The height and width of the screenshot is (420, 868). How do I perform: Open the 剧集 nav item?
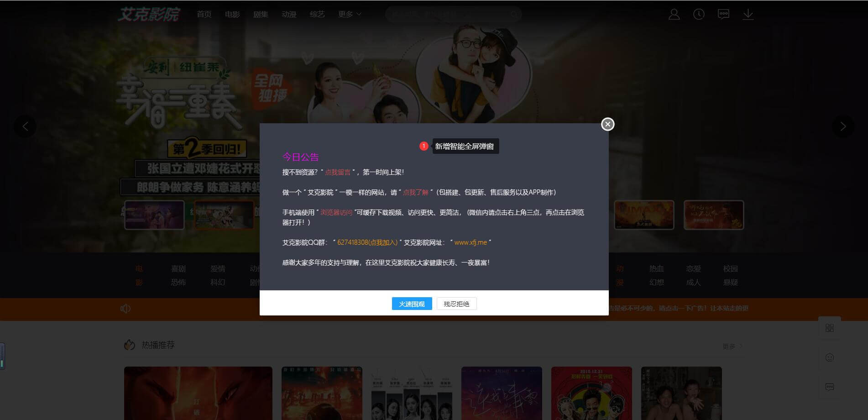click(261, 14)
